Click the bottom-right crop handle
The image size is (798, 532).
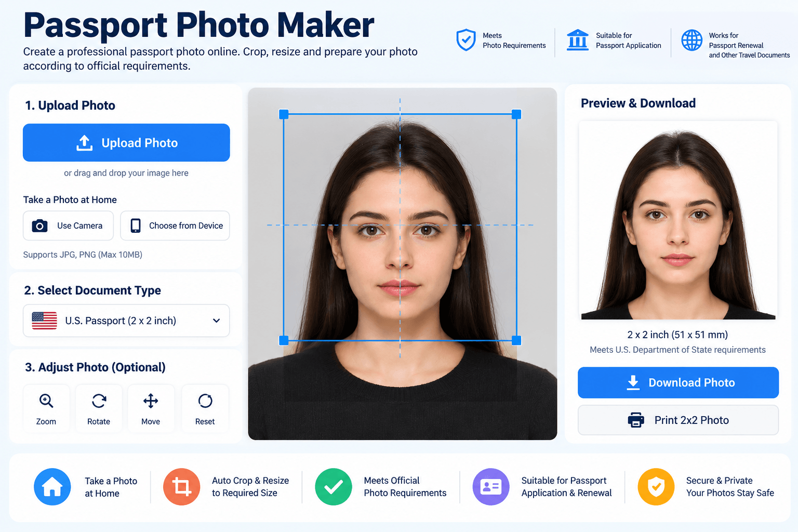pyautogui.click(x=516, y=340)
